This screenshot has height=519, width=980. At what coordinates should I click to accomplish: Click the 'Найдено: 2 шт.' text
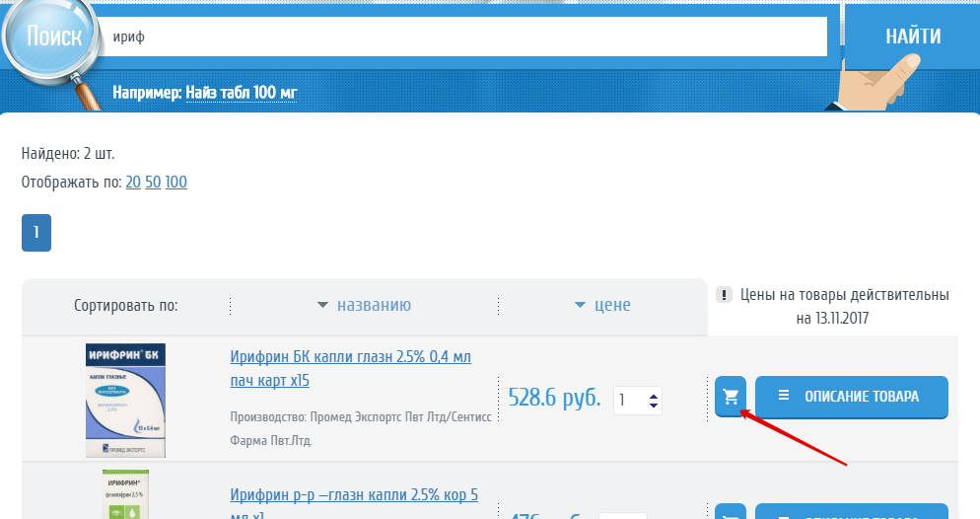point(68,153)
